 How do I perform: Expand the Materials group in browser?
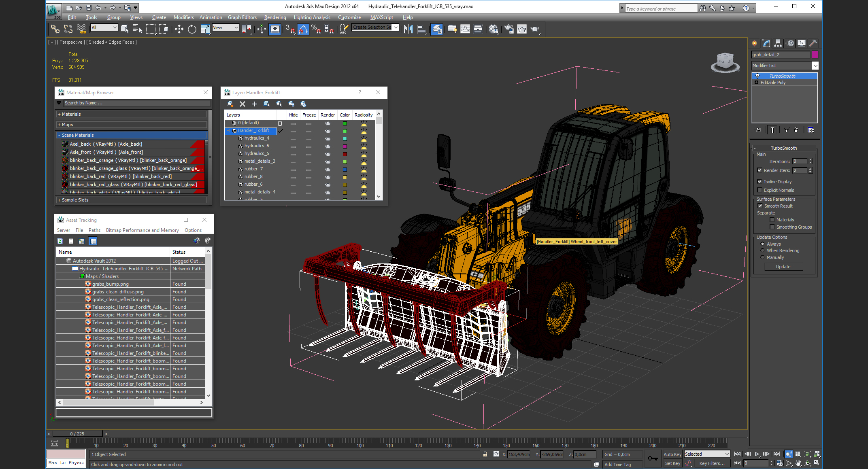(x=132, y=114)
